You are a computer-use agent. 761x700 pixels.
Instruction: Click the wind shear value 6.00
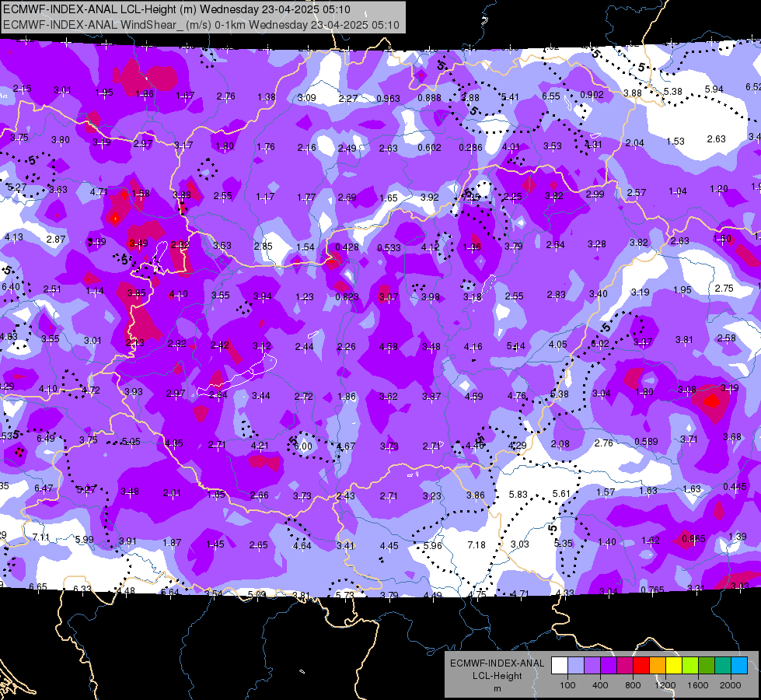click(303, 446)
